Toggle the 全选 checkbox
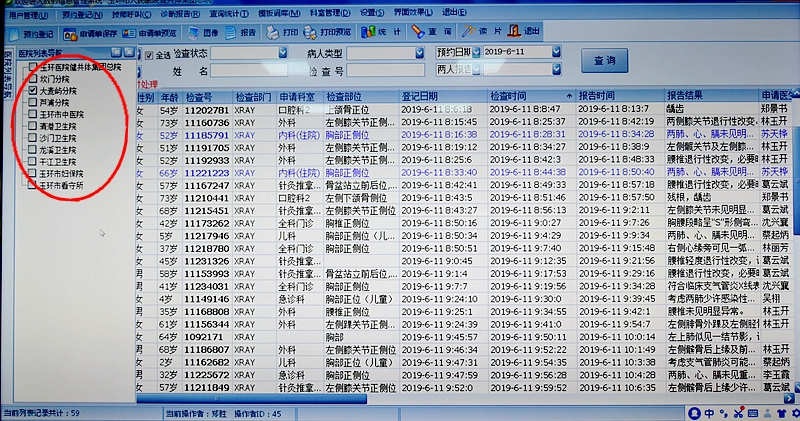 coord(150,54)
